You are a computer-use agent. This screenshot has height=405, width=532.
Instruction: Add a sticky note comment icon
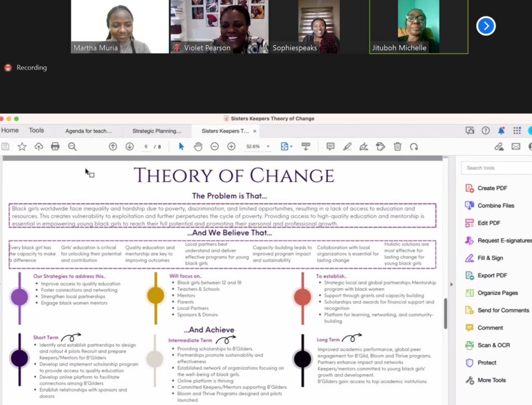pos(330,147)
